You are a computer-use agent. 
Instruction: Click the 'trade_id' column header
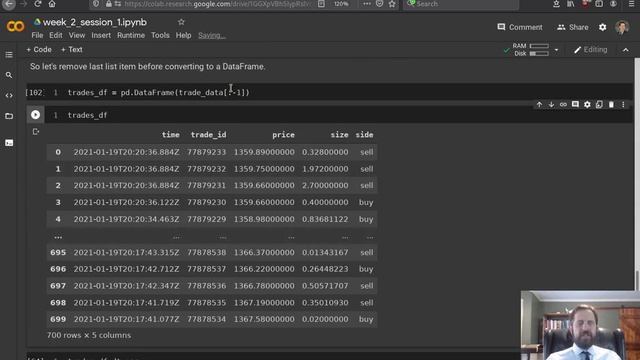pos(208,135)
